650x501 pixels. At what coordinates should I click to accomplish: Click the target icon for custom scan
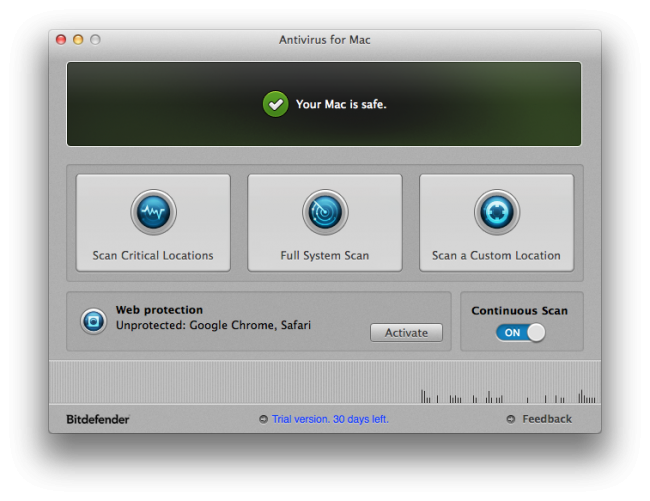tap(497, 212)
